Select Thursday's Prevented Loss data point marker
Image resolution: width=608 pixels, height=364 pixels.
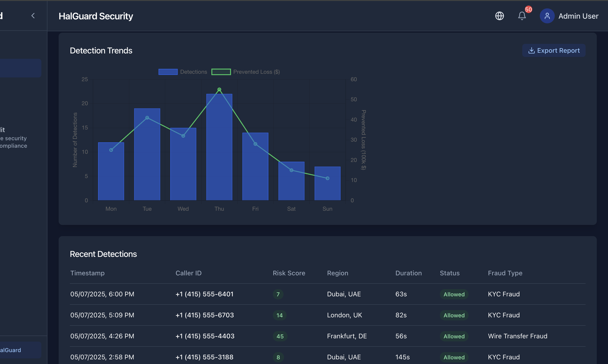tap(219, 89)
